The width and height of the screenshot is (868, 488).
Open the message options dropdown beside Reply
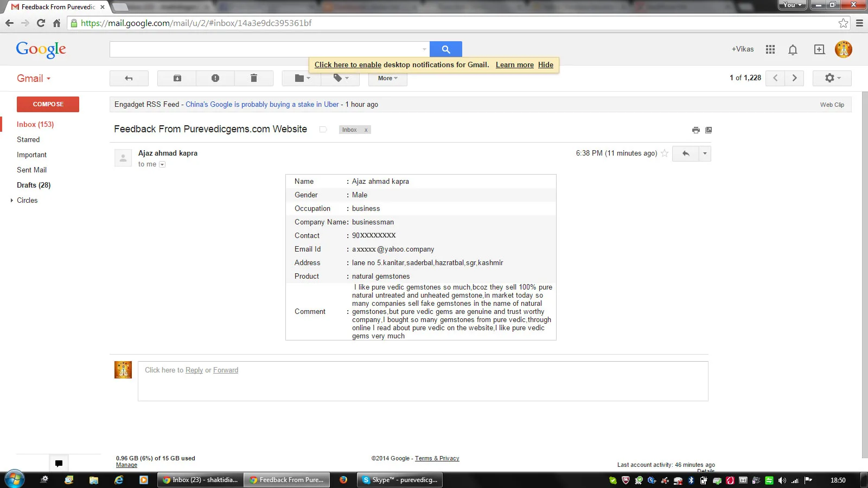(705, 153)
